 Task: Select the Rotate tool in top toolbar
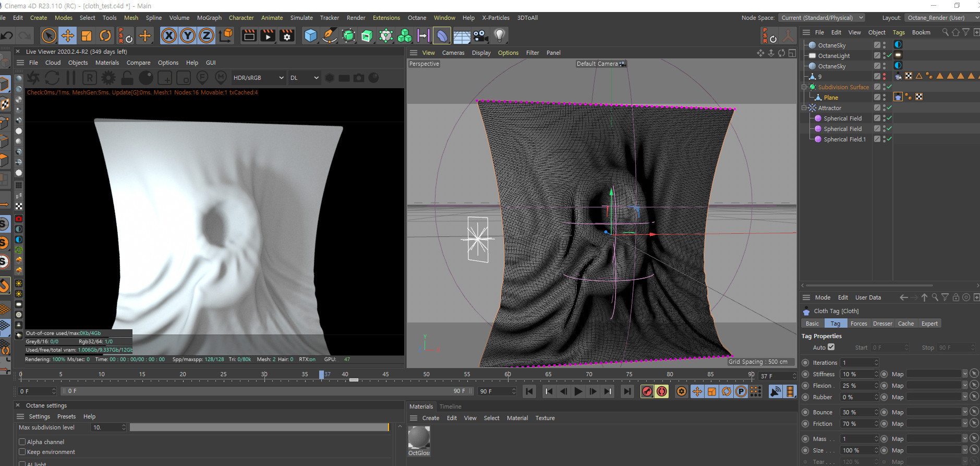[105, 35]
